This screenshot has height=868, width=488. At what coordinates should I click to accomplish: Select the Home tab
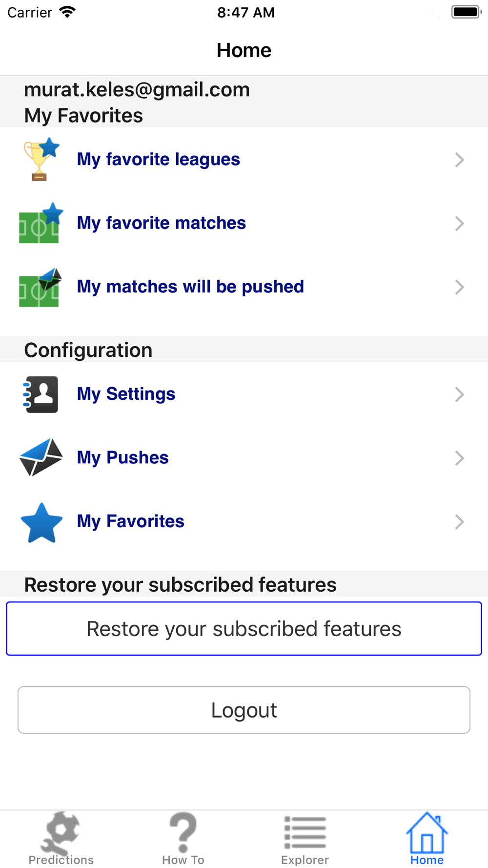pyautogui.click(x=427, y=839)
